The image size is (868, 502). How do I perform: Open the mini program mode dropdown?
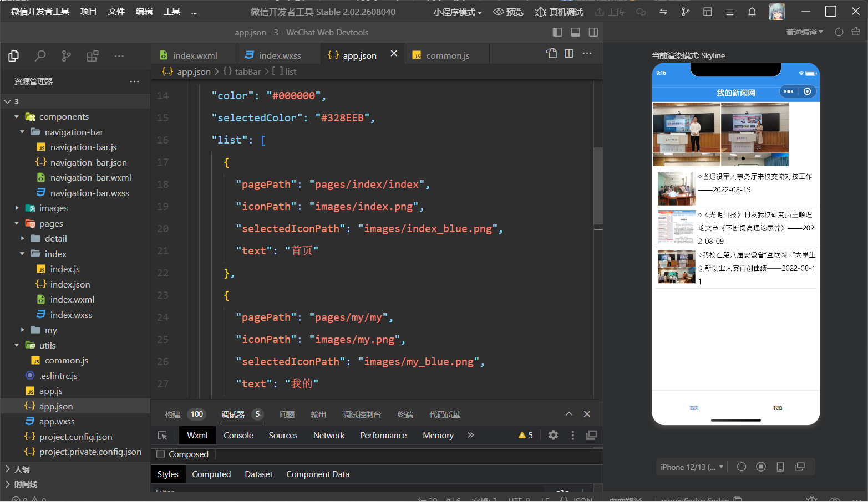[x=458, y=12]
